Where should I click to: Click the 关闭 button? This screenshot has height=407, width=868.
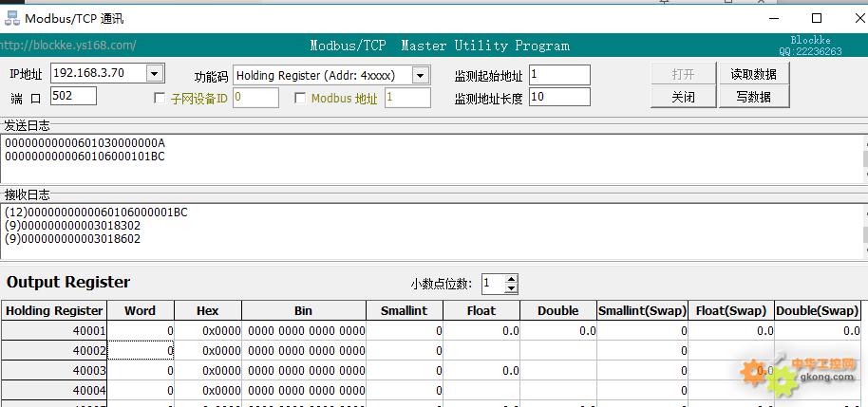click(683, 97)
